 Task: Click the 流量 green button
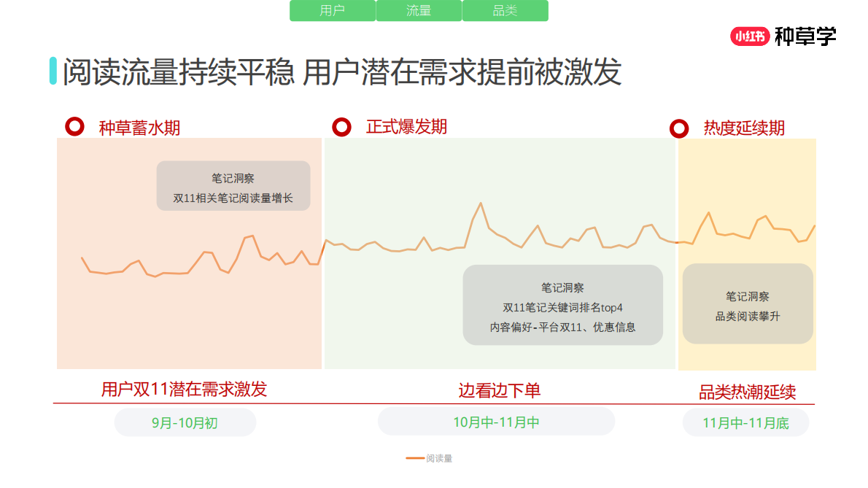(419, 10)
